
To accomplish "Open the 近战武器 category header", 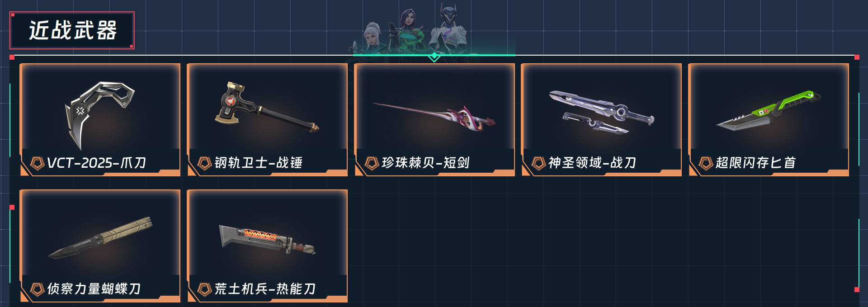I will click(72, 30).
